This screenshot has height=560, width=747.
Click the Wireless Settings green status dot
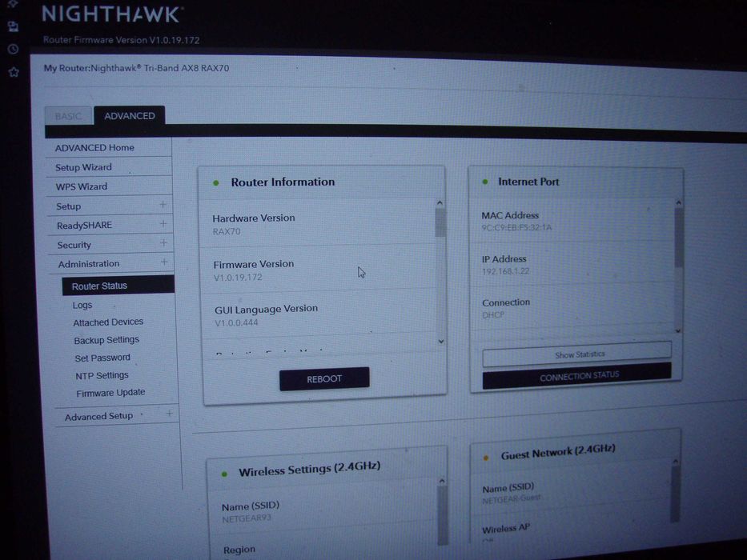click(x=224, y=474)
